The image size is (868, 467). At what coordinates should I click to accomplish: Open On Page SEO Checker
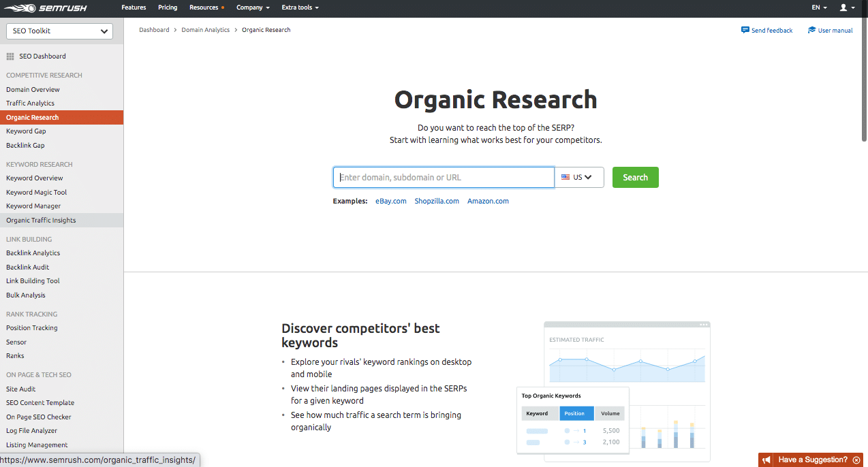pos(39,417)
